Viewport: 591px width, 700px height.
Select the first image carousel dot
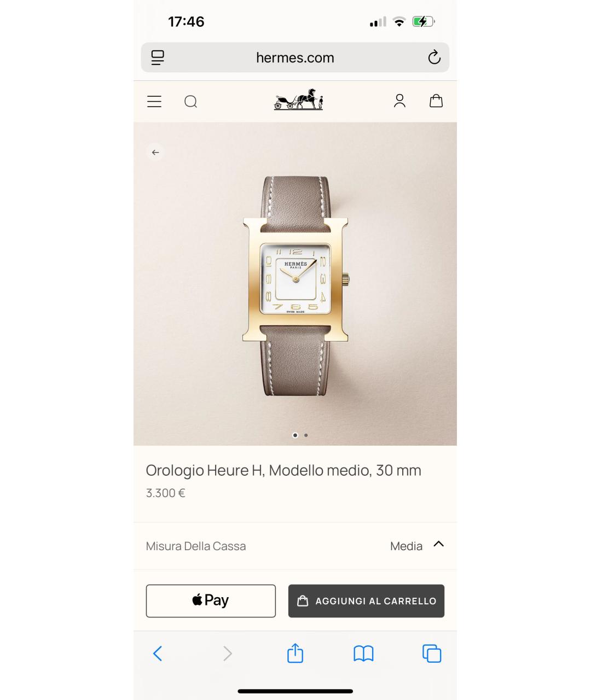pos(295,435)
